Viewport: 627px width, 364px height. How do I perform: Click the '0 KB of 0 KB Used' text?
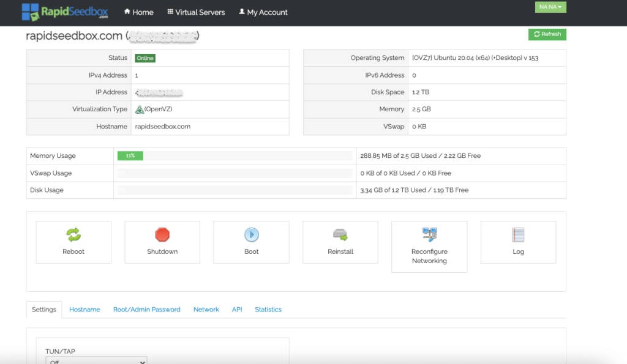point(405,173)
